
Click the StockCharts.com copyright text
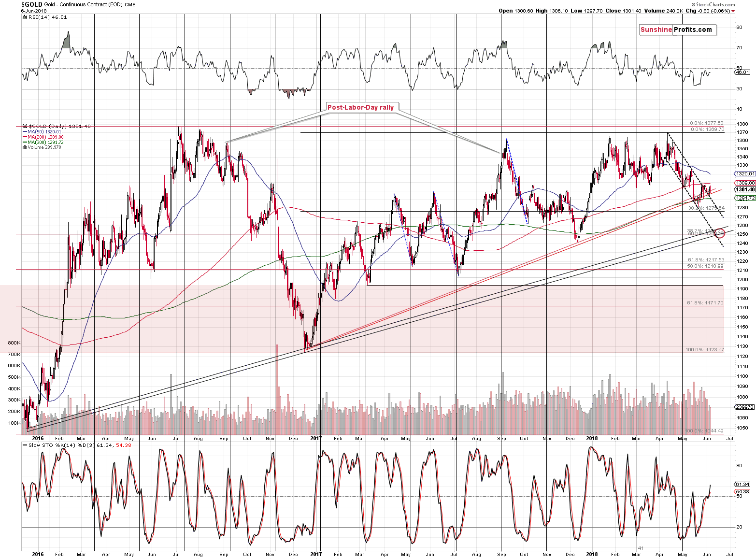click(x=713, y=4)
